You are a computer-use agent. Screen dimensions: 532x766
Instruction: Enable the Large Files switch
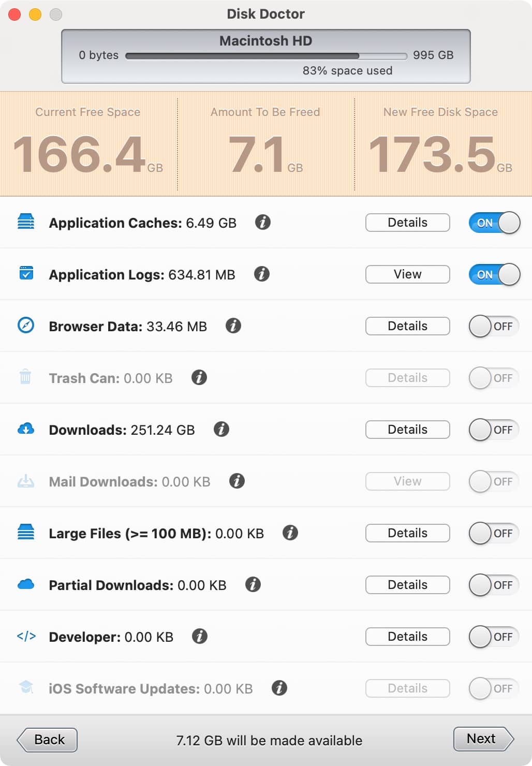pyautogui.click(x=494, y=533)
